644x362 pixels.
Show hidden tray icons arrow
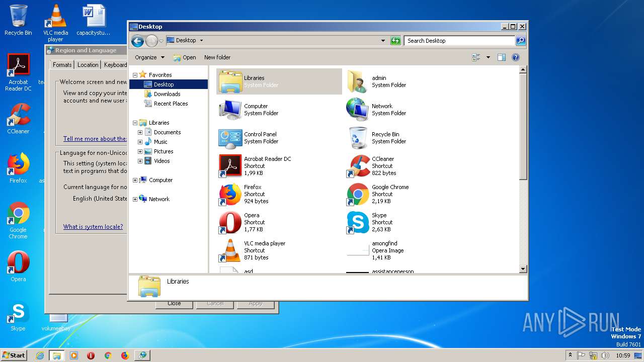tap(570, 355)
